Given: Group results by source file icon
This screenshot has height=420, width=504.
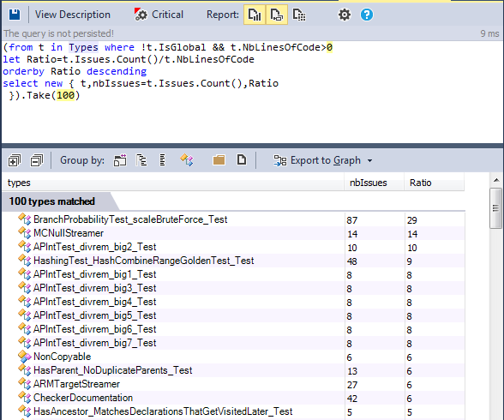Looking at the screenshot, I should coord(242,160).
